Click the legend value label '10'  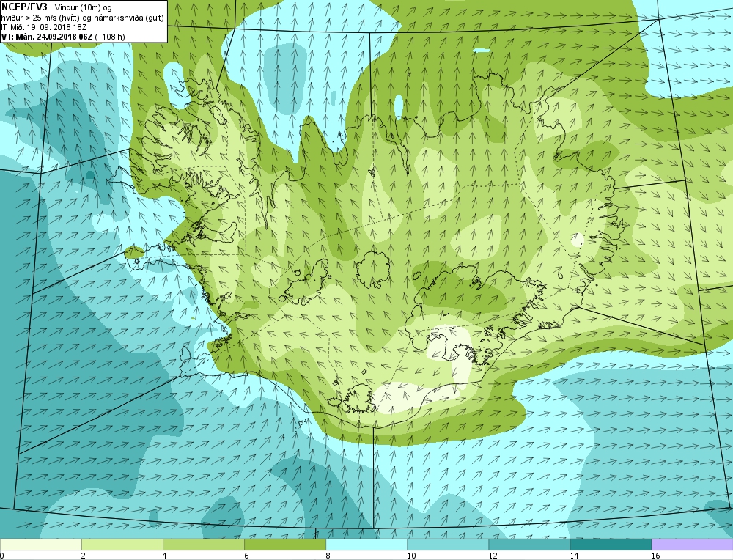[411, 556]
